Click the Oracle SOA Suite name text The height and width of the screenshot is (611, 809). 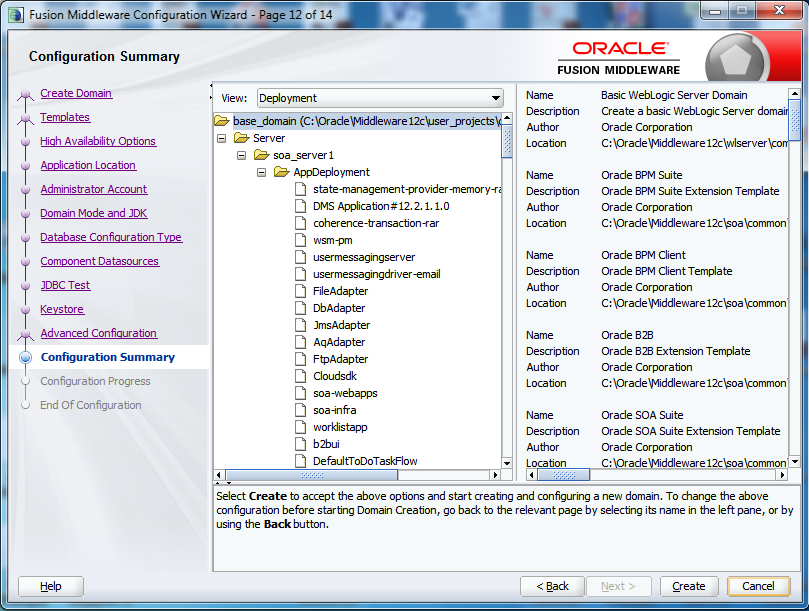(642, 415)
